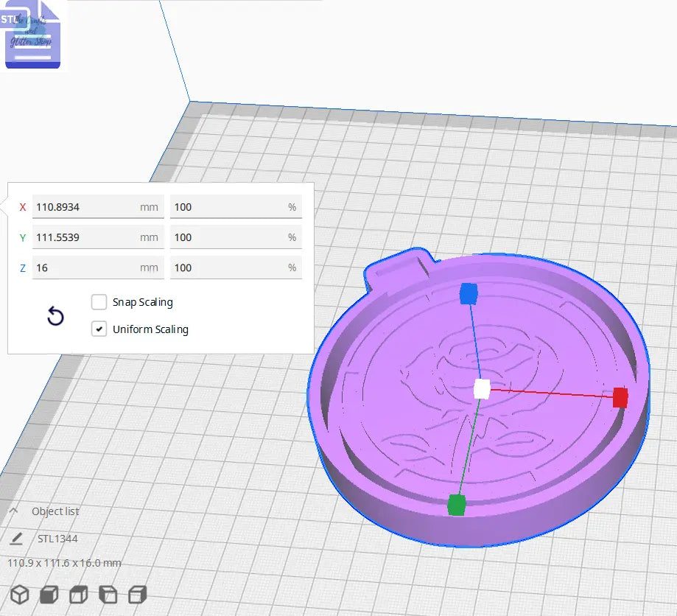Click the rename pencil icon beside STL1344

[x=16, y=538]
